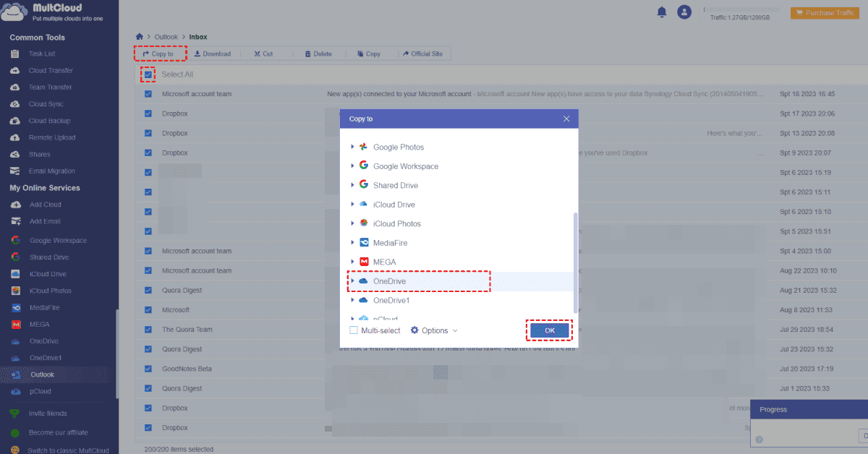Select Google Workspace service in sidebar

click(58, 241)
